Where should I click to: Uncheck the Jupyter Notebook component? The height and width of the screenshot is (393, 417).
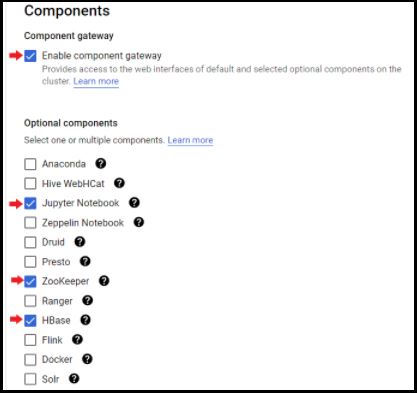pos(30,203)
